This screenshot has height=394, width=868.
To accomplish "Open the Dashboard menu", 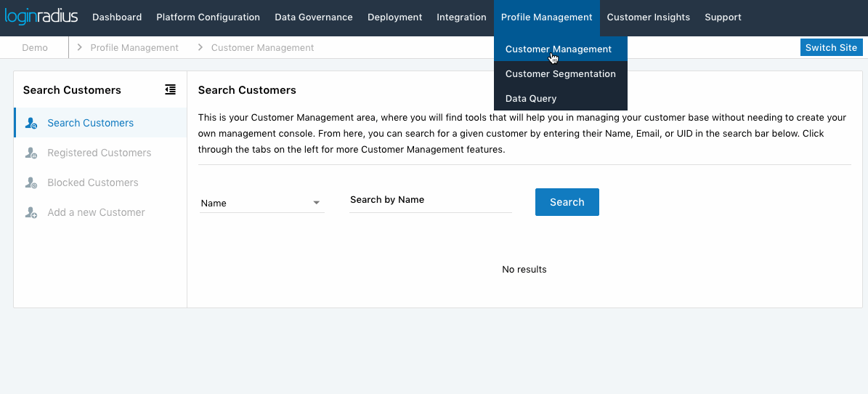I will click(x=117, y=17).
